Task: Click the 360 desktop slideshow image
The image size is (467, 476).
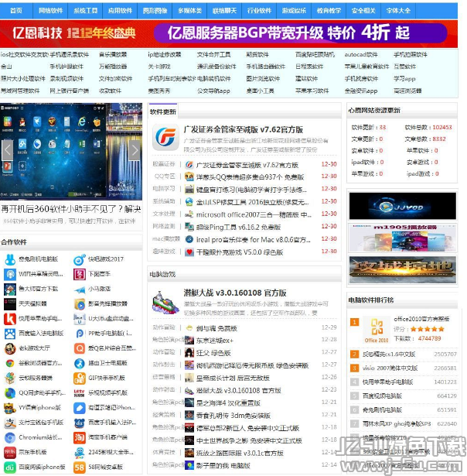Action: pyautogui.click(x=71, y=151)
